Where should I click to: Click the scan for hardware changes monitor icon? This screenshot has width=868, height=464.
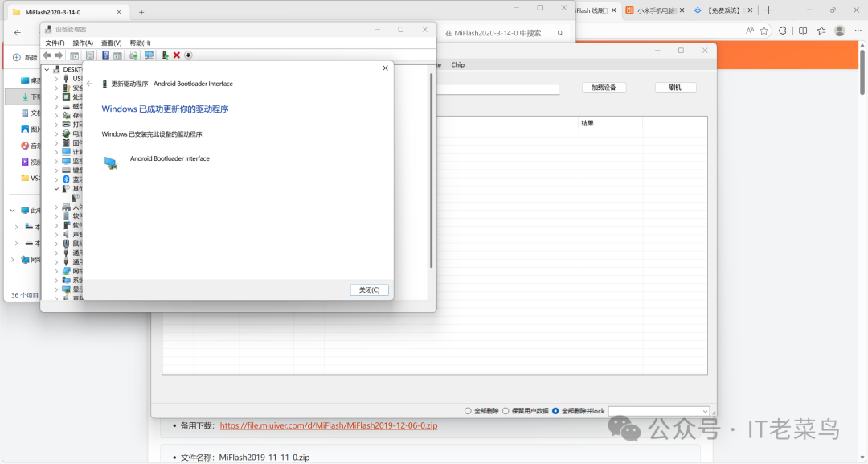pyautogui.click(x=149, y=55)
